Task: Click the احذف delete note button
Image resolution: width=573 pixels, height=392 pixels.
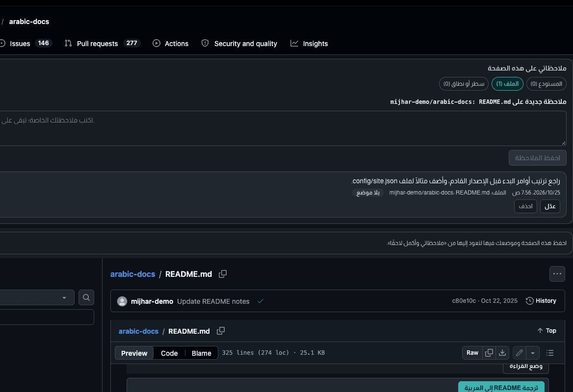Action: click(525, 206)
